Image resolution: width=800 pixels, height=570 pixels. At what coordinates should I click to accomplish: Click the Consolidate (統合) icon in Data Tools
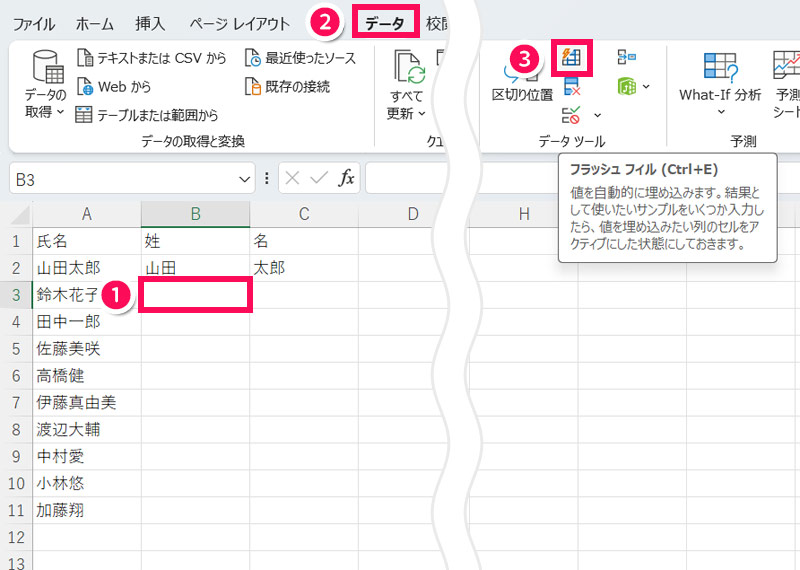pyautogui.click(x=627, y=57)
